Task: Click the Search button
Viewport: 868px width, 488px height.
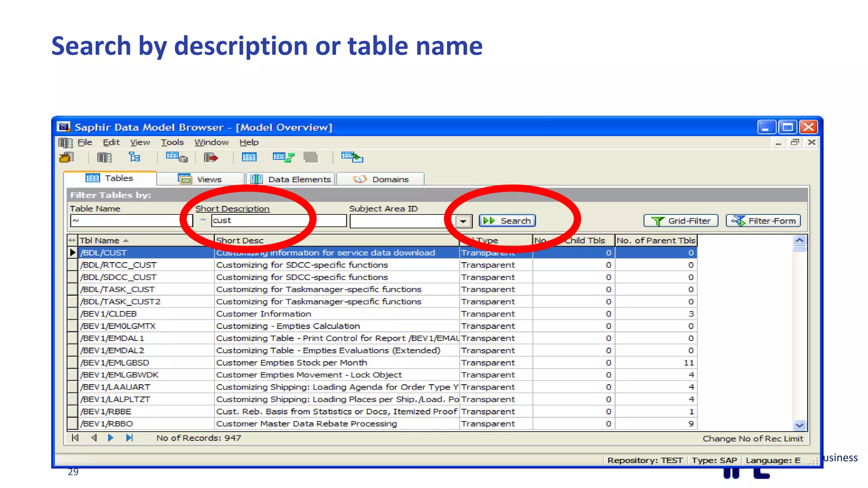Action: 507,221
